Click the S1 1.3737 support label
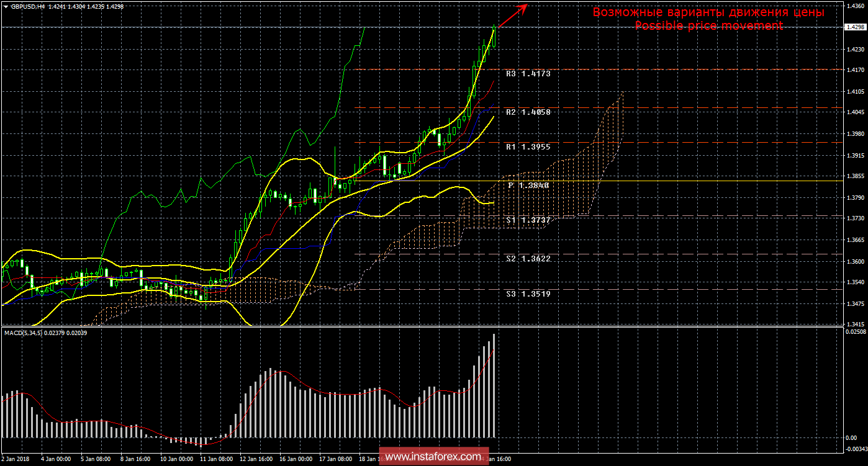Image resolution: width=868 pixels, height=466 pixels. (528, 220)
